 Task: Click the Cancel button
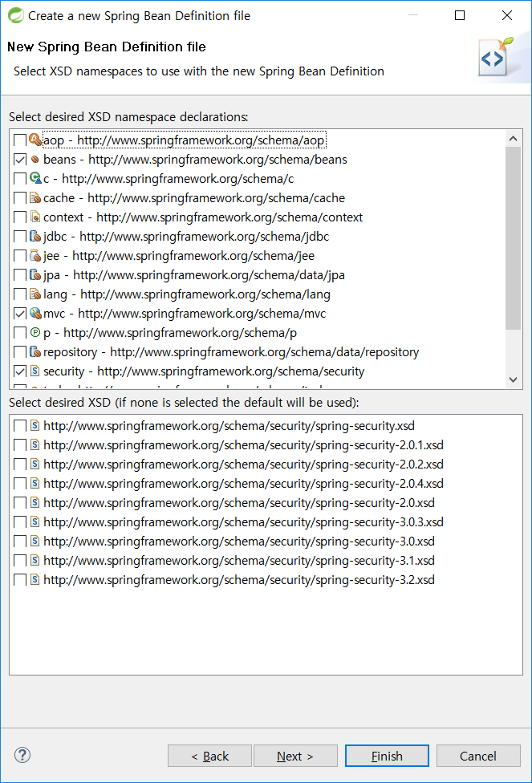[478, 756]
